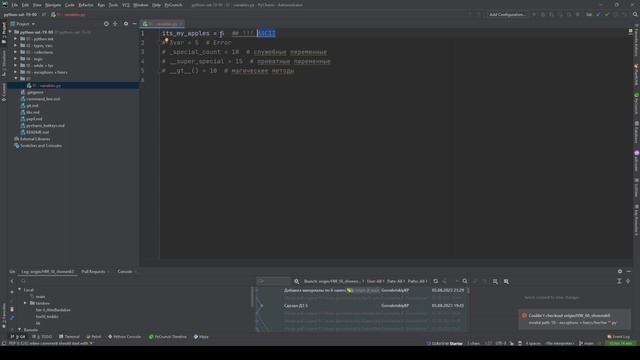Expand folder 05 while + for
Image resolution: width=640 pixels, height=360 pixels.
[16, 65]
